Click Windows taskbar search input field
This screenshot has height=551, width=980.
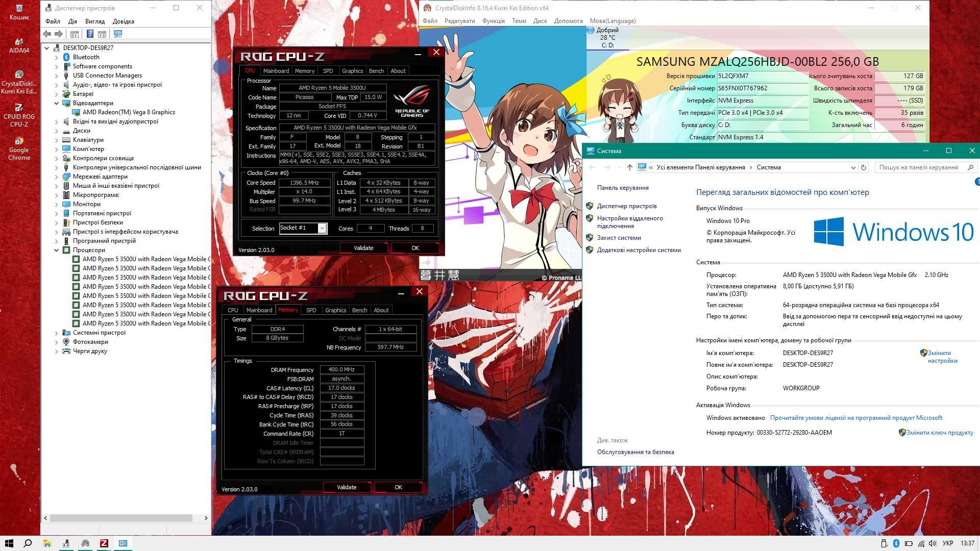[28, 543]
